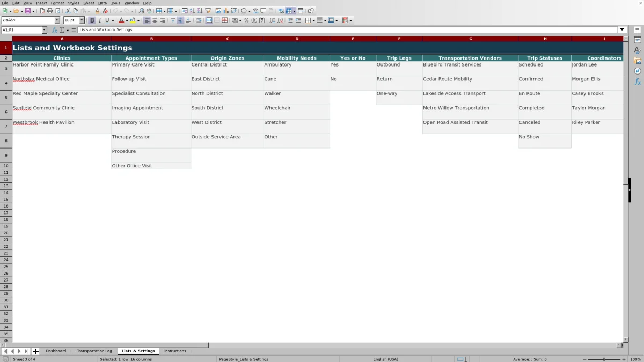Click the Save document icon

[x=28, y=11]
